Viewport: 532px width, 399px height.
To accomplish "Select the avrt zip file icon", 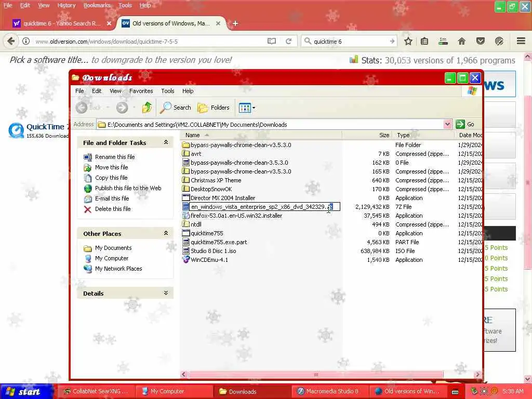I will 185,154.
